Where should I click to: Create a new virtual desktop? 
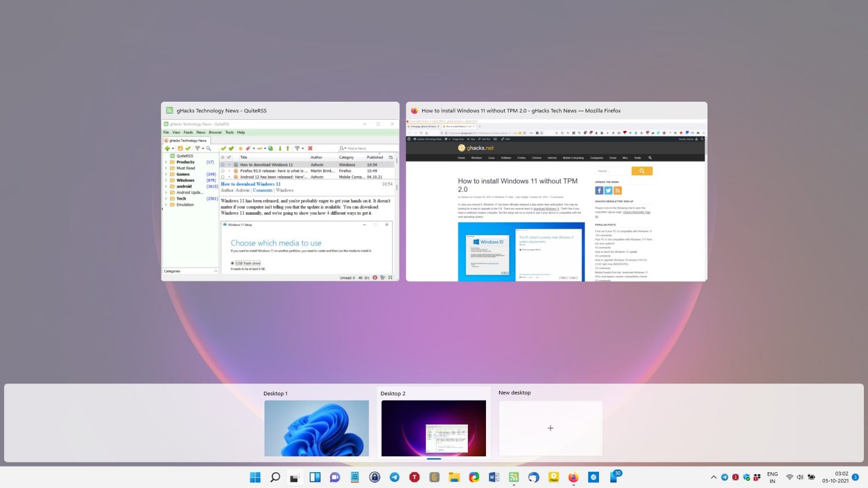point(550,428)
